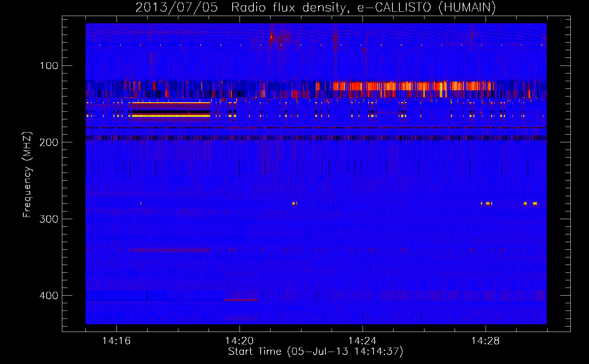The height and width of the screenshot is (364, 589).
Task: Click the 'Frequency (MHZ)' vertical axis label
Action: coord(27,175)
